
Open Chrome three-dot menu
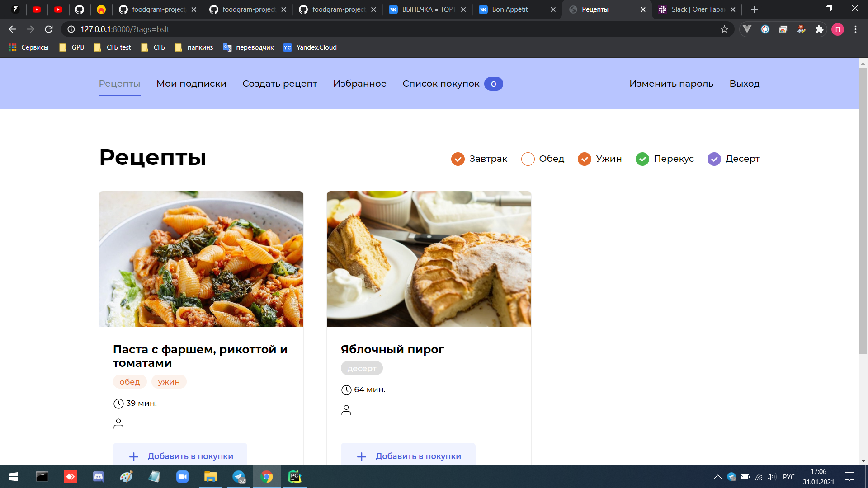855,29
